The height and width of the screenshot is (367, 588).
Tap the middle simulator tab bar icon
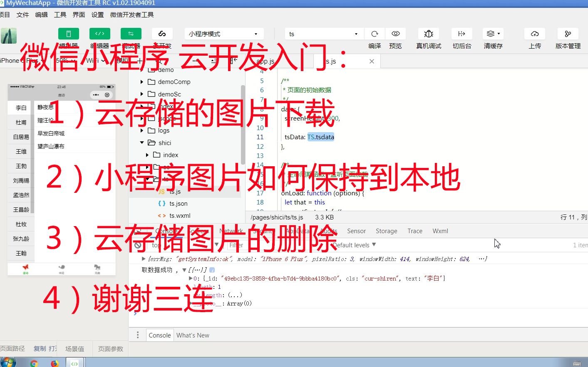[x=62, y=268]
